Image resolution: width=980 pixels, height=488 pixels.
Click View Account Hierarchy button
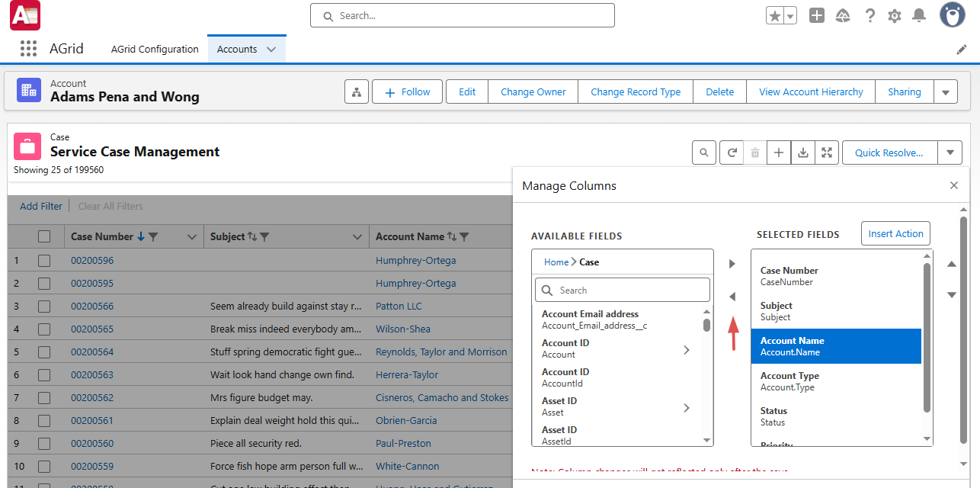tap(811, 91)
